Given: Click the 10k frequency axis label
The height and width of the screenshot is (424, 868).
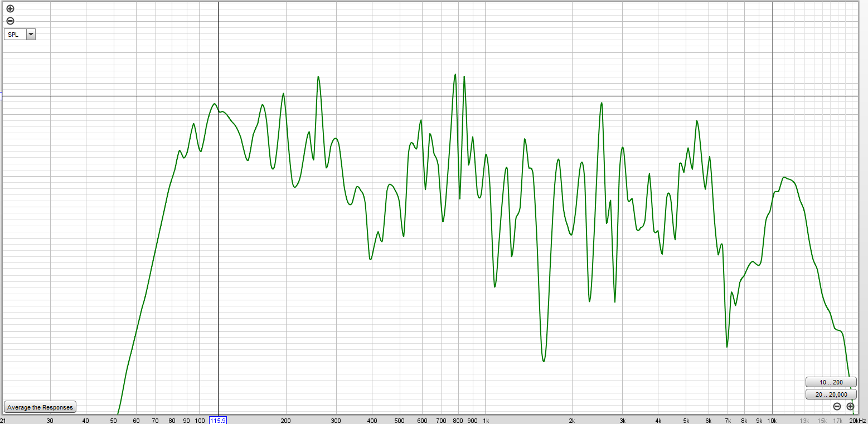Looking at the screenshot, I should [x=772, y=420].
